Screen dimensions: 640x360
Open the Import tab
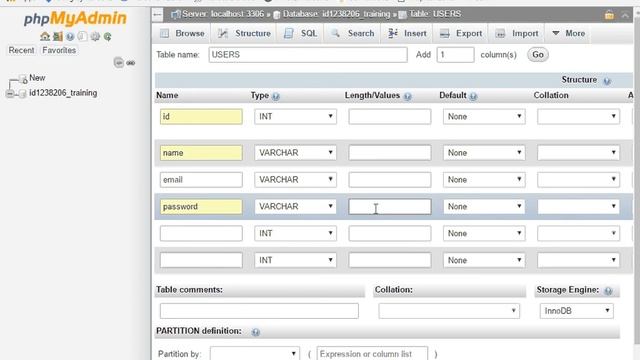coord(517,33)
